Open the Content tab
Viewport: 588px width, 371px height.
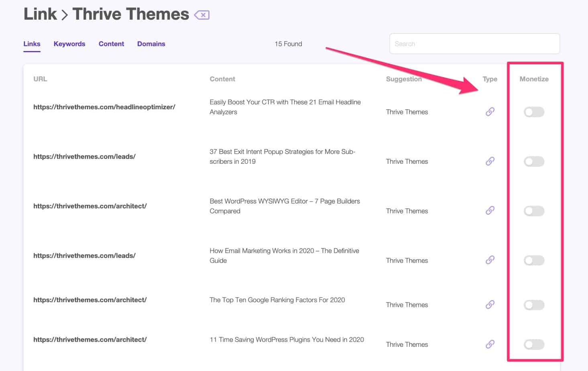(x=111, y=44)
